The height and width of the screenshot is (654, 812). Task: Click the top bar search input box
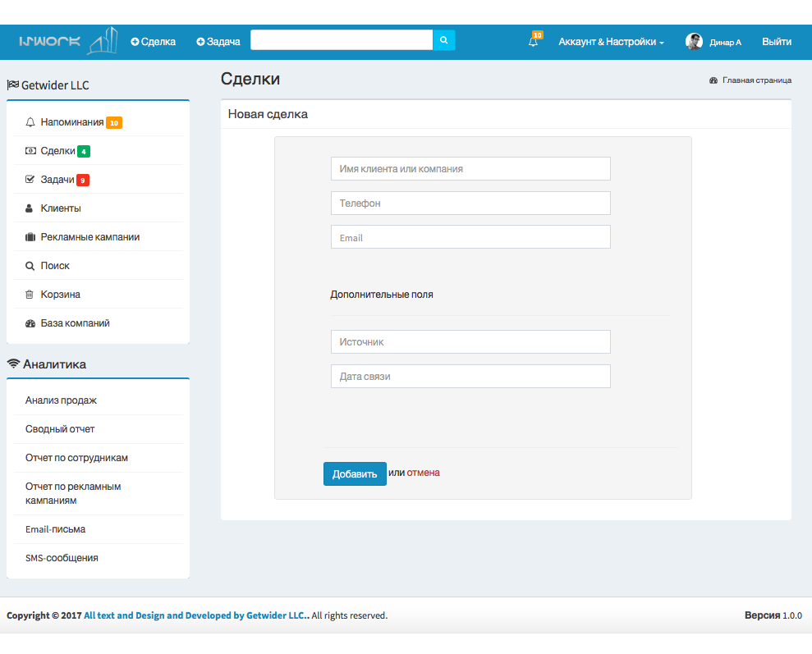[341, 40]
